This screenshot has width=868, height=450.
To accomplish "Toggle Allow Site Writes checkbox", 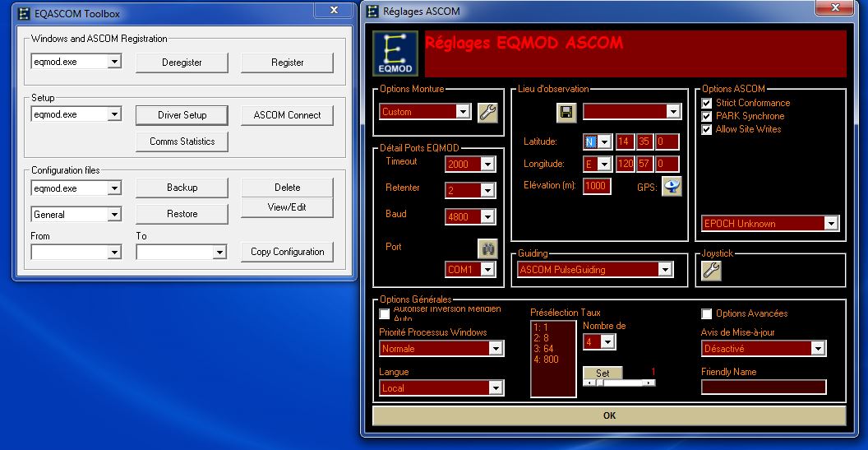I will 706,130.
